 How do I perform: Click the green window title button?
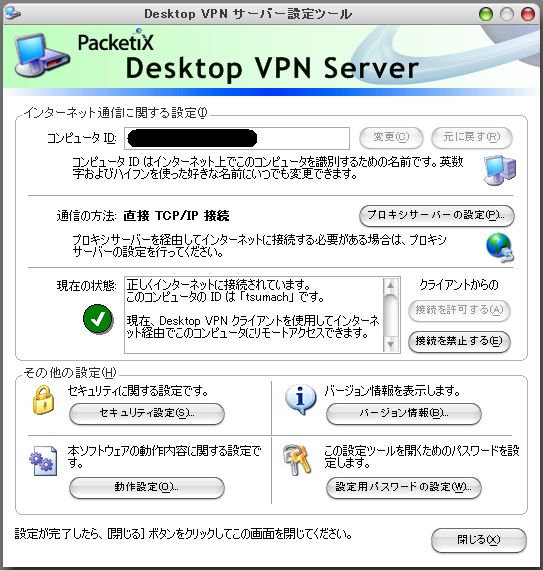486,14
